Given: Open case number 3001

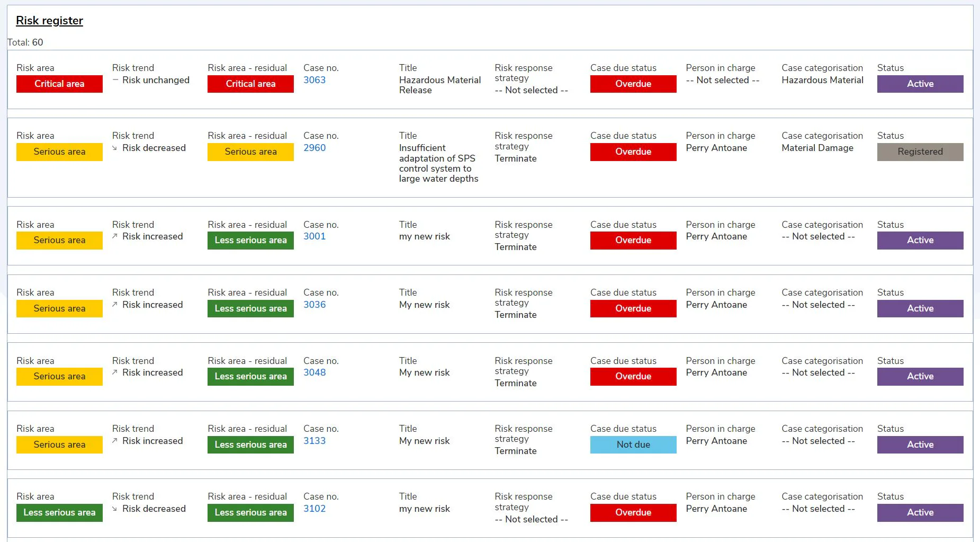Looking at the screenshot, I should point(314,236).
